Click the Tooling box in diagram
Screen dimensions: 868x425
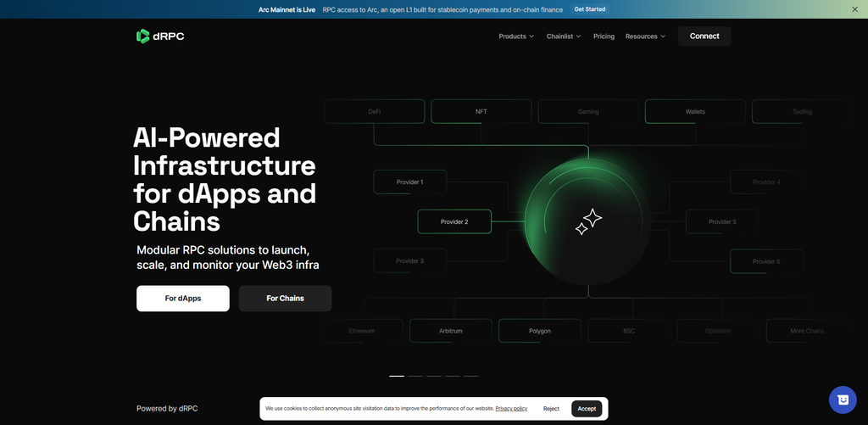click(x=802, y=111)
